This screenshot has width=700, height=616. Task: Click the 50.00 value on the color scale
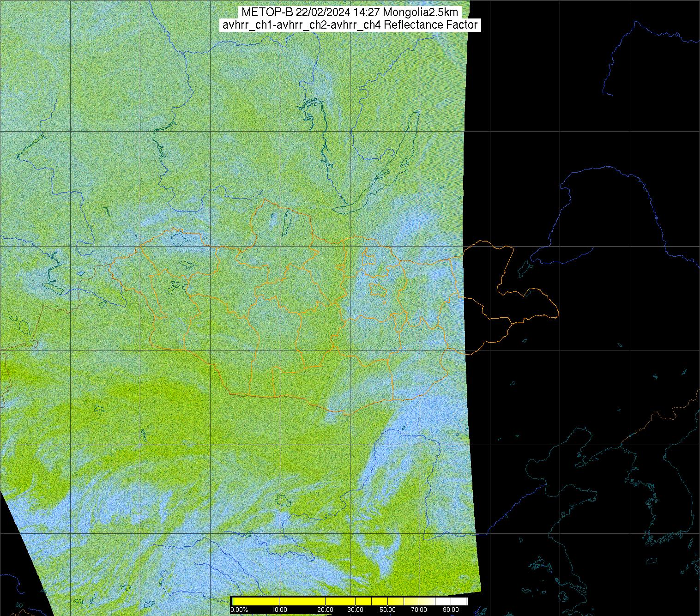(387, 610)
